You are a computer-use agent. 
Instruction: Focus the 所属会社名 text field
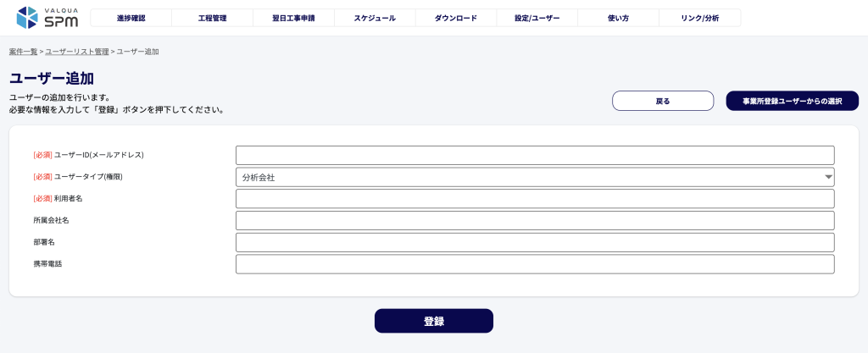535,220
